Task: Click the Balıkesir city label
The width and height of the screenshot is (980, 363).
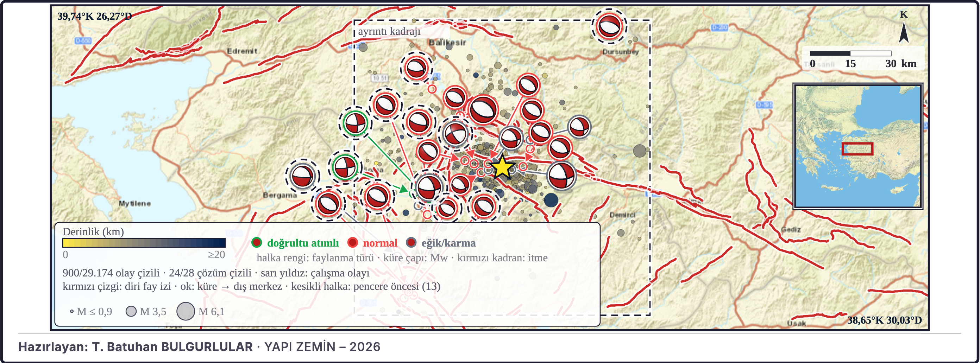Action: [x=447, y=42]
